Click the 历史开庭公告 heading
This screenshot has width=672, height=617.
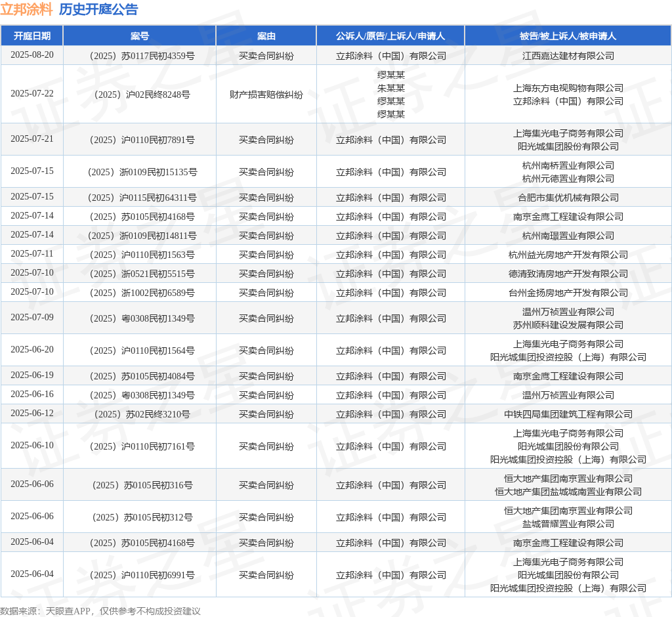coord(98,9)
